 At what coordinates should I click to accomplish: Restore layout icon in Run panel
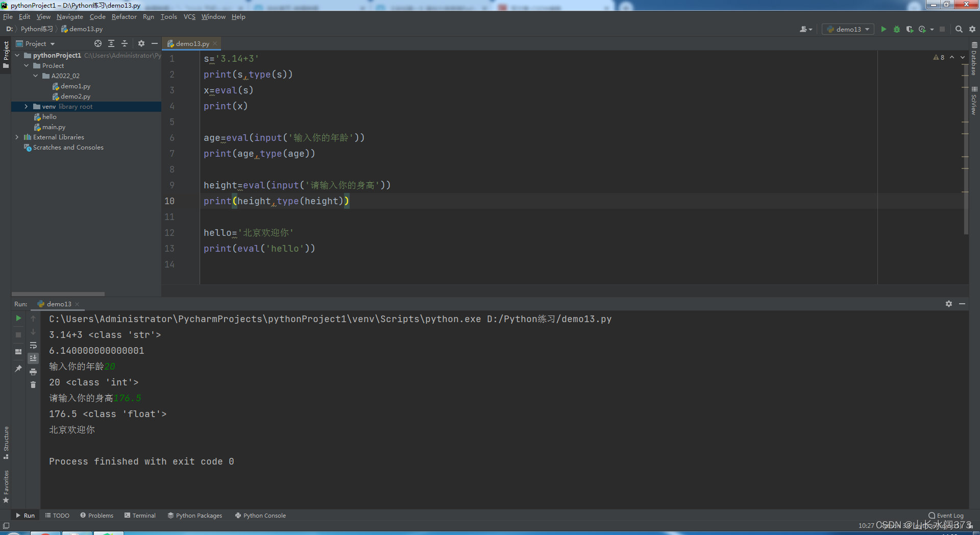(18, 352)
